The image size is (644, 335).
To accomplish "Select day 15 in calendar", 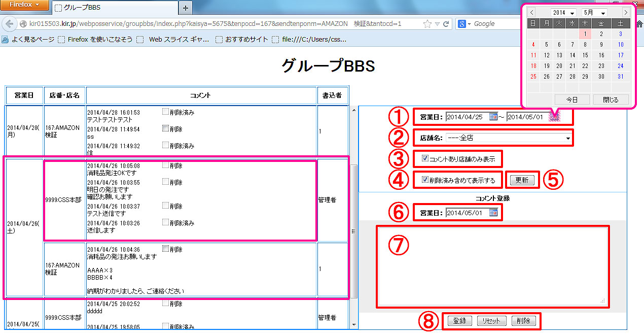I will coord(585,55).
